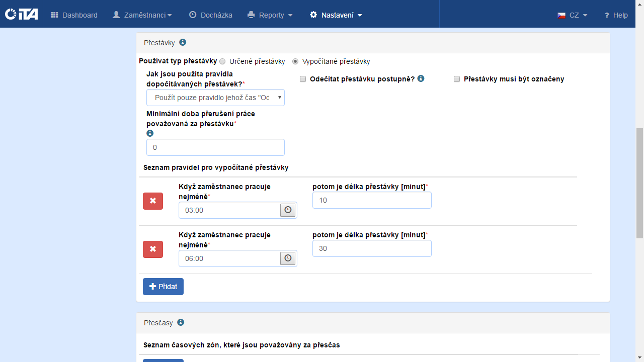Click the info icon next to Přesčasy heading
Viewport: 644px width, 362px height.
pyautogui.click(x=181, y=322)
